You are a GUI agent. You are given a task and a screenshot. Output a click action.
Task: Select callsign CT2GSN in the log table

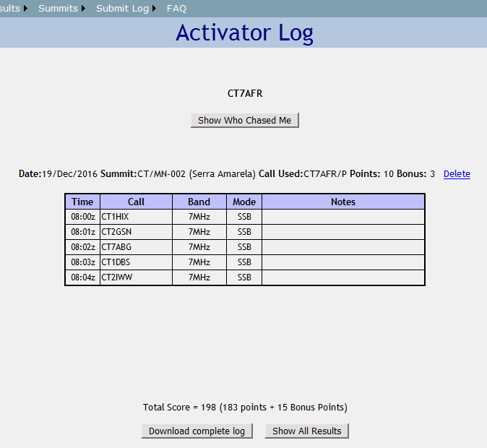point(116,232)
